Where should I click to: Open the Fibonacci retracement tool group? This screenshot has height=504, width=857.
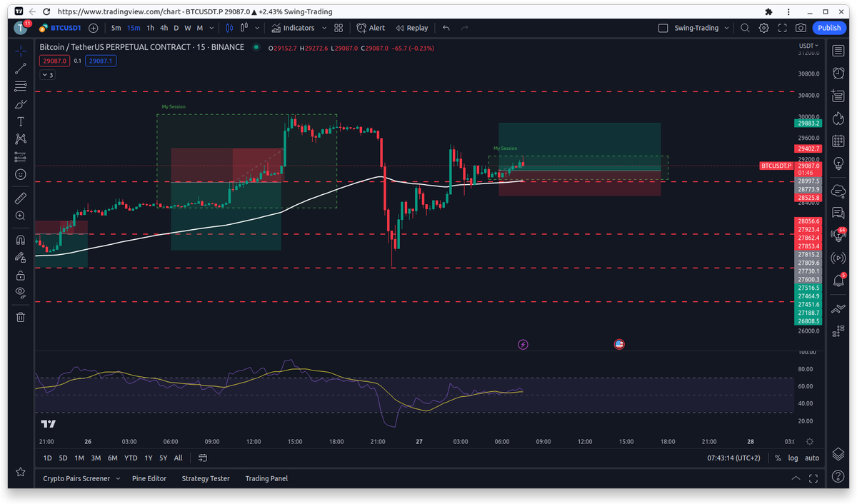(x=20, y=86)
